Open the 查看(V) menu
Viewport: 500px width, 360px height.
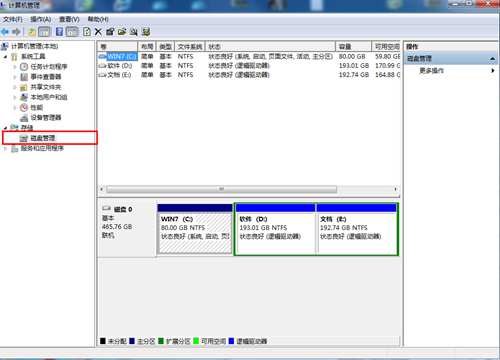69,19
